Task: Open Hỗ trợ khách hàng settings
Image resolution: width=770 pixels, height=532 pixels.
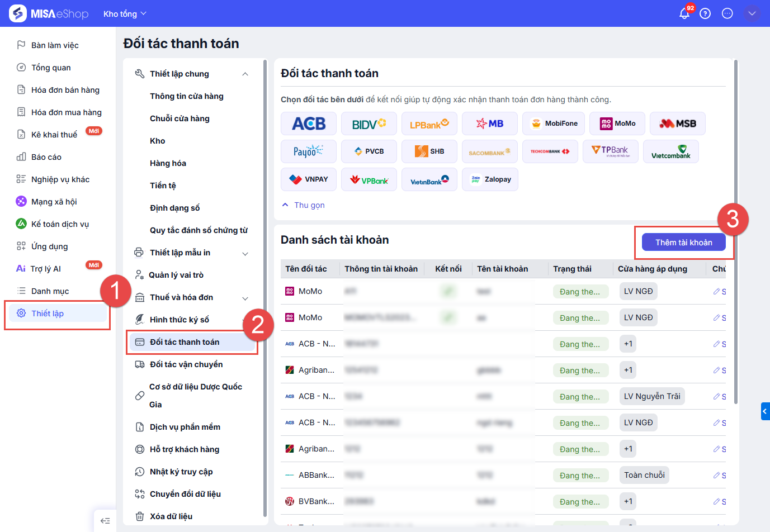Action: (185, 449)
